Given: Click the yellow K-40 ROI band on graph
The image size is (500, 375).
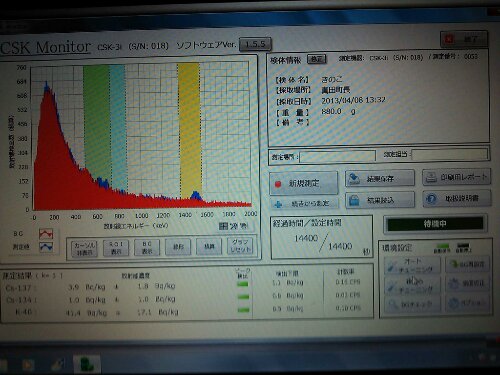Looking at the screenshot, I should pos(190,131).
